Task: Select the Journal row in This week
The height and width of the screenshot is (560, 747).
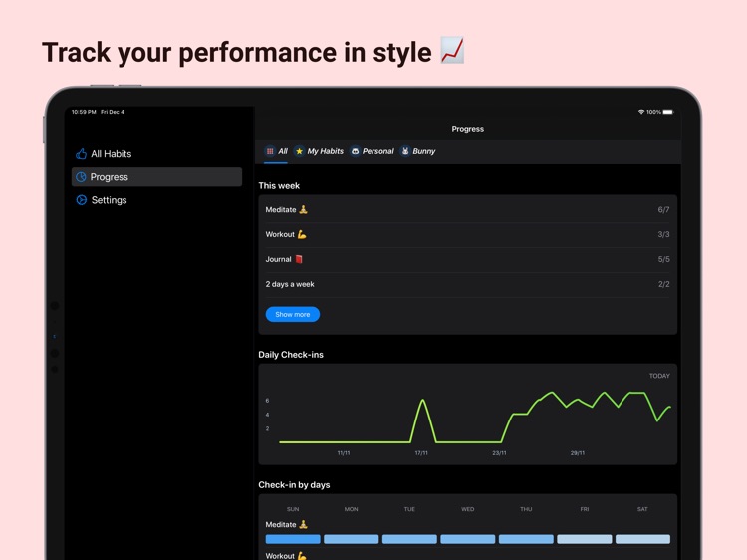Action: click(x=467, y=259)
